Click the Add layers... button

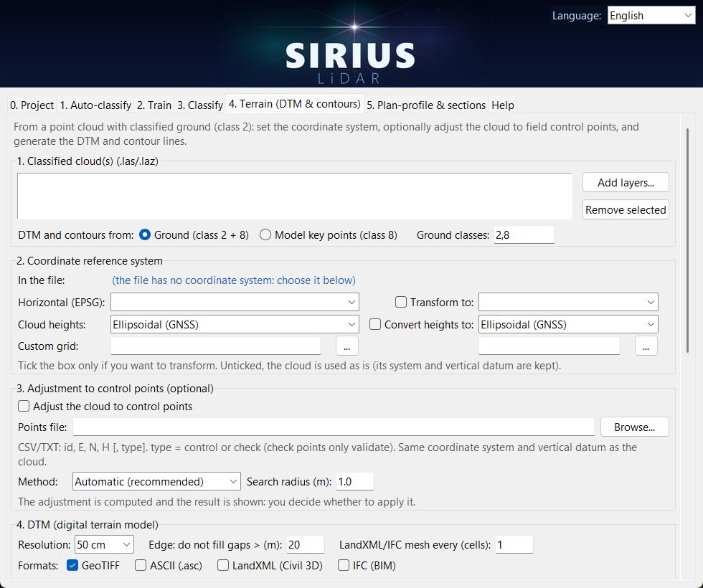(626, 182)
